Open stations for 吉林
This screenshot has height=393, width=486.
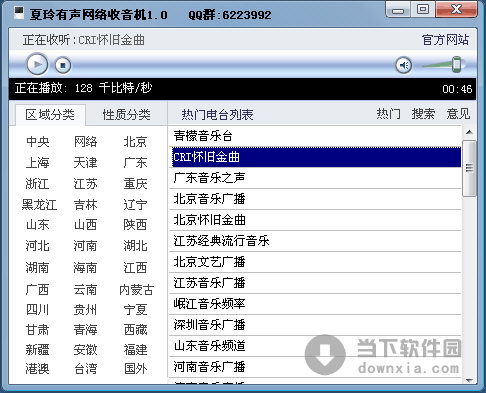coord(85,204)
